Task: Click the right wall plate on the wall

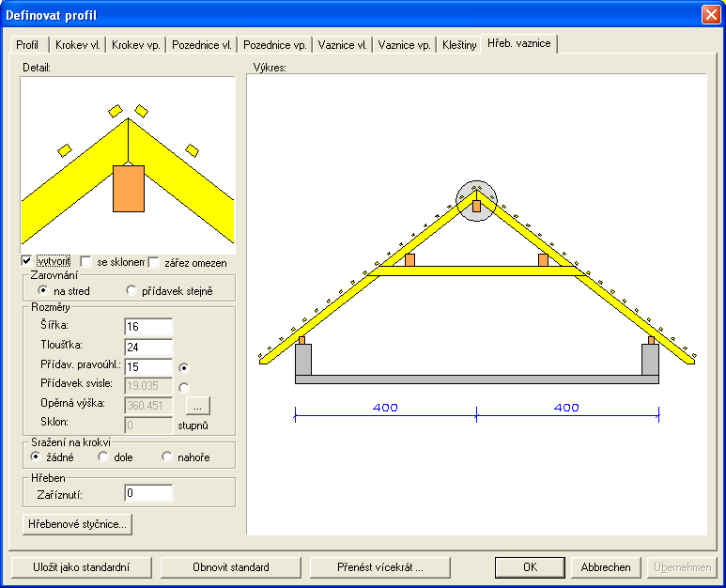Action: 651,340
